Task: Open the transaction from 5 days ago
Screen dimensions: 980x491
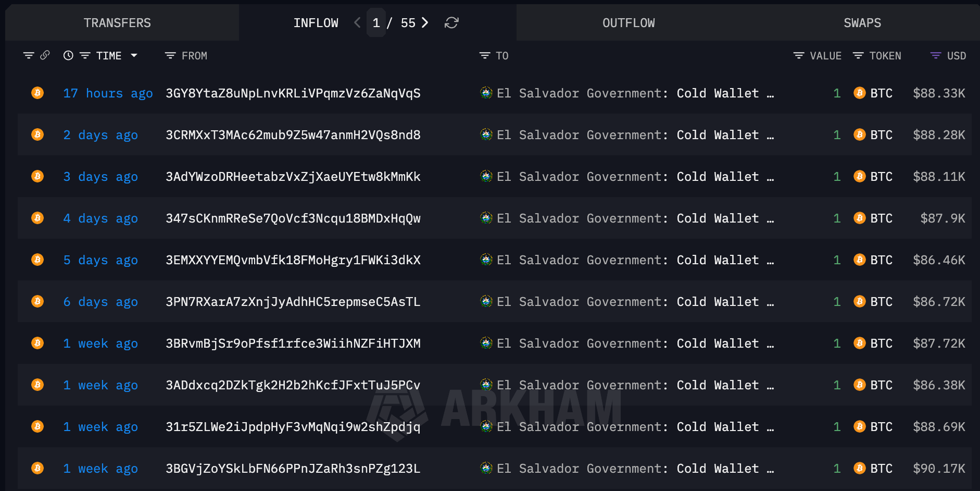Action: [x=100, y=260]
